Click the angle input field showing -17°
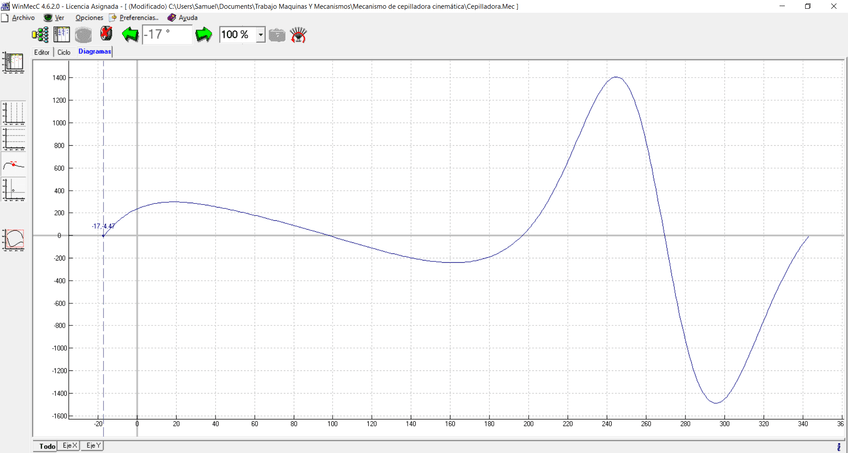Image resolution: width=848 pixels, height=453 pixels. pos(167,34)
